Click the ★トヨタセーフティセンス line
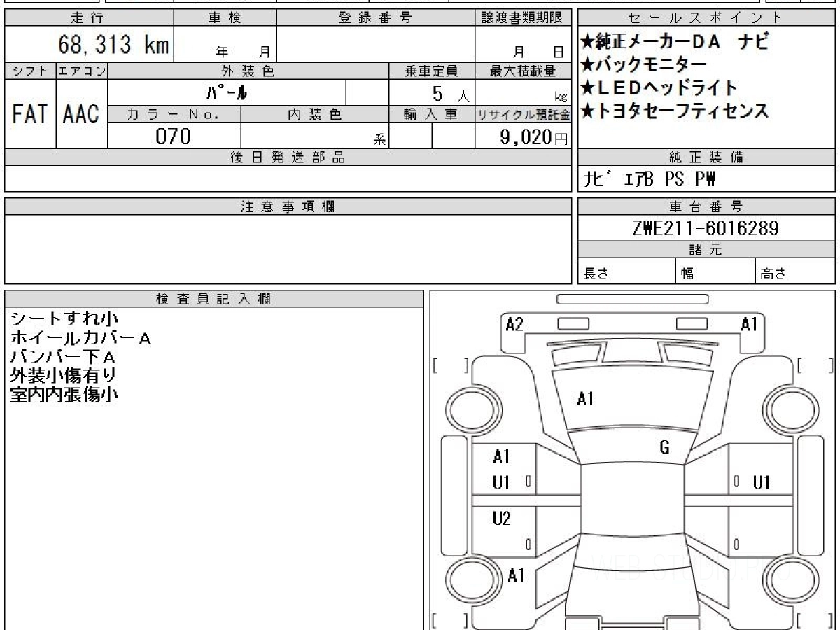Screen dimensions: 840x630 pyautogui.click(x=675, y=110)
